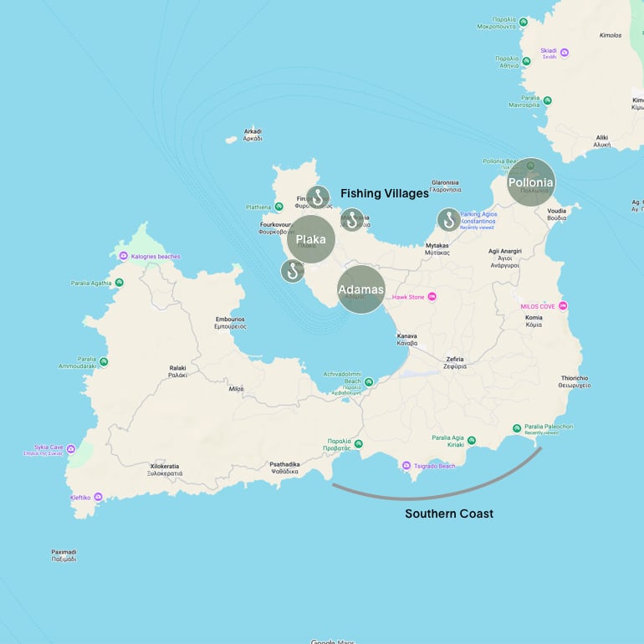This screenshot has width=644, height=644.
Task: Click the Kimolos island label
Action: [x=611, y=35]
